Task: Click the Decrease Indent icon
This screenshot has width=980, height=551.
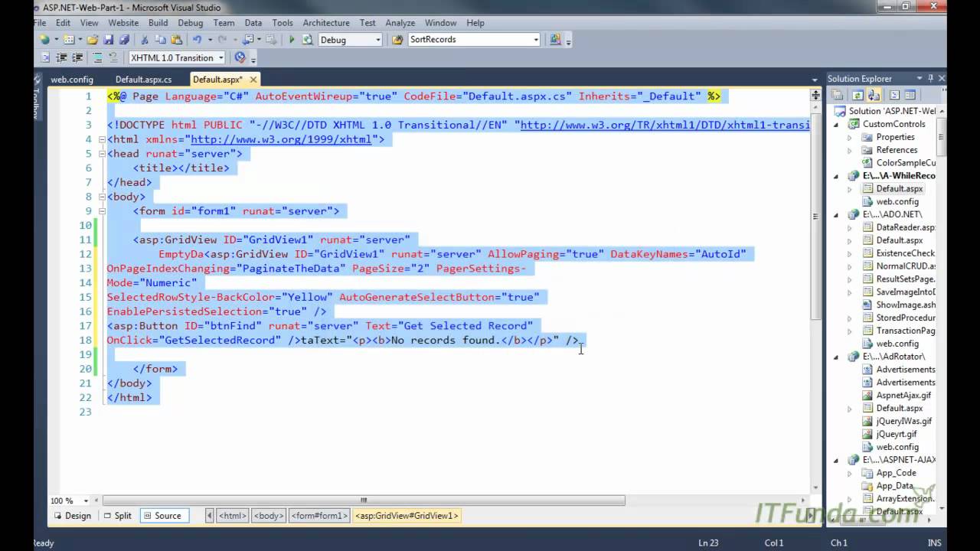Action: point(61,58)
